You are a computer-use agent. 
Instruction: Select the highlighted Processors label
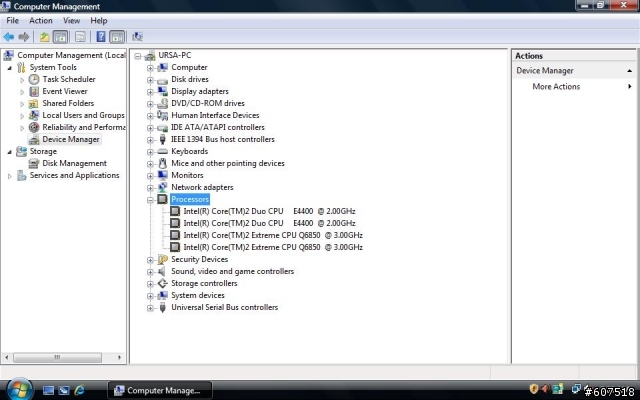click(x=190, y=199)
